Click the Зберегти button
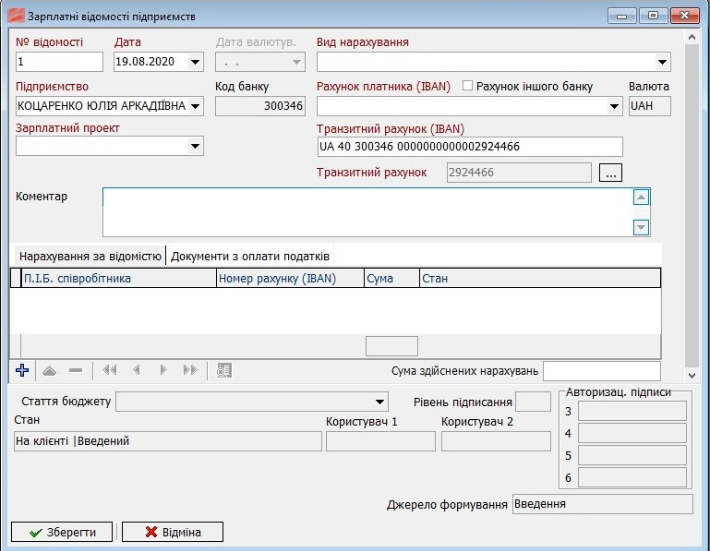710x551 pixels. tap(62, 532)
